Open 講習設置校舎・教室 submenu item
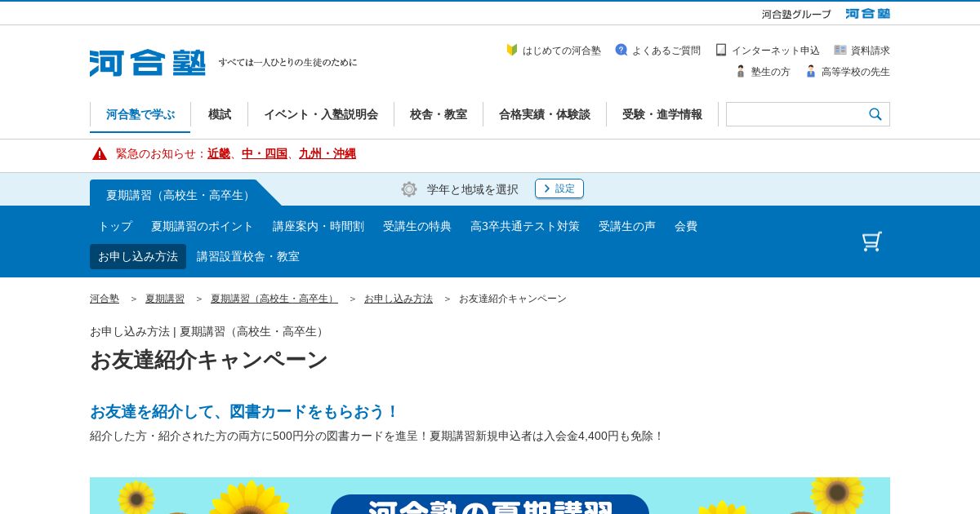The width and height of the screenshot is (980, 514). coord(248,256)
